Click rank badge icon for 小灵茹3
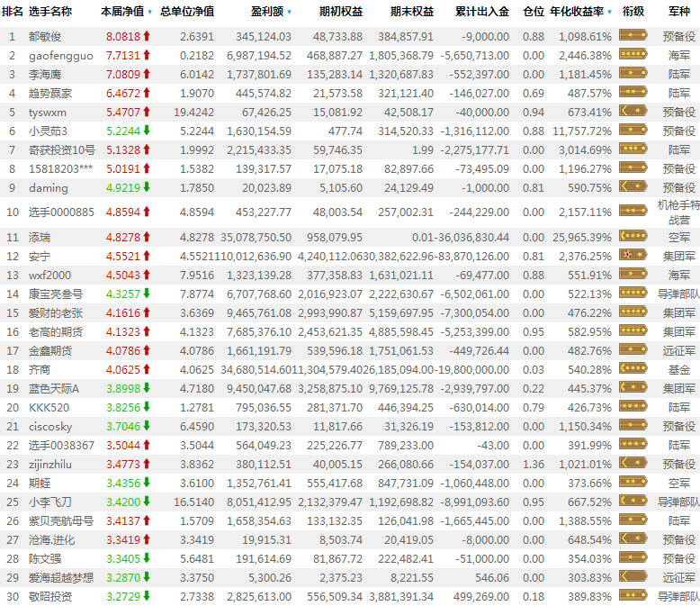This screenshot has width=700, height=606. coord(633,130)
